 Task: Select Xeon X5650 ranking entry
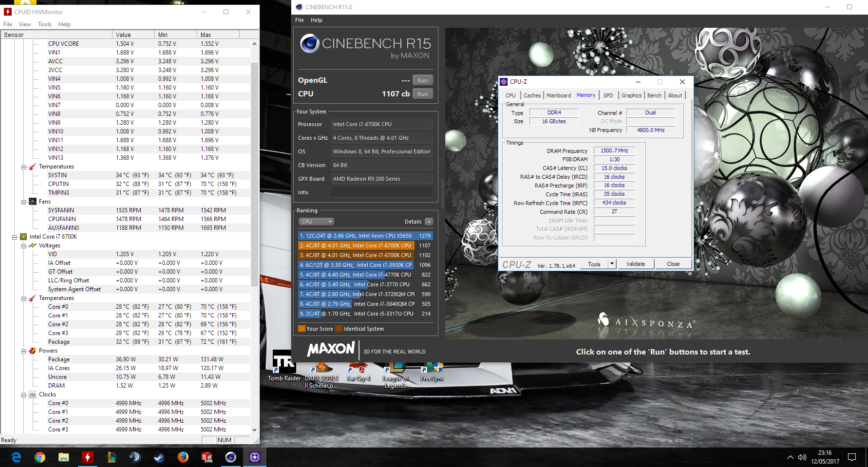click(x=365, y=236)
